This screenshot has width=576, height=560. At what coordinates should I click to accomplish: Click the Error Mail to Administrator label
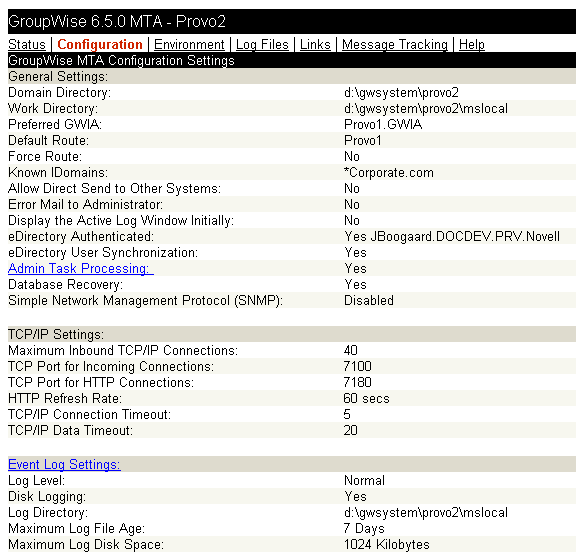pos(85,205)
